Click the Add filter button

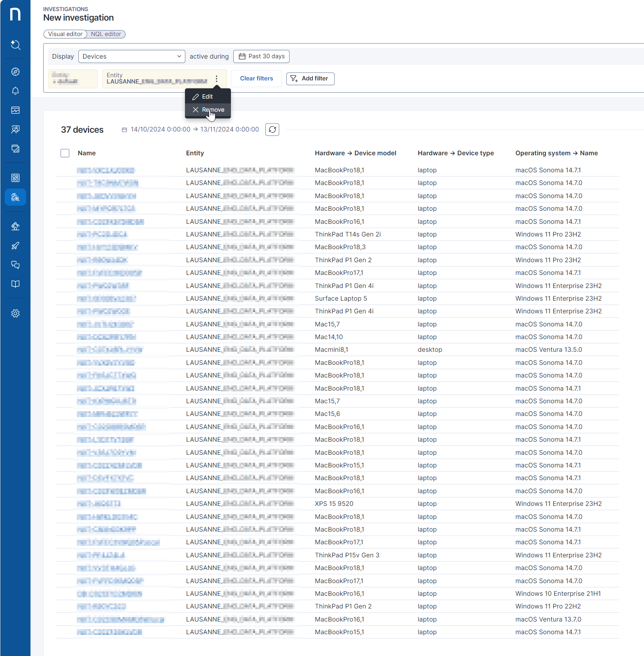click(310, 78)
